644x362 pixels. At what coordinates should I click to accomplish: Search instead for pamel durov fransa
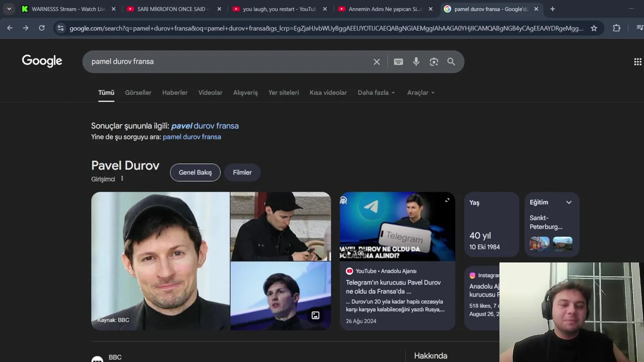pos(192,137)
